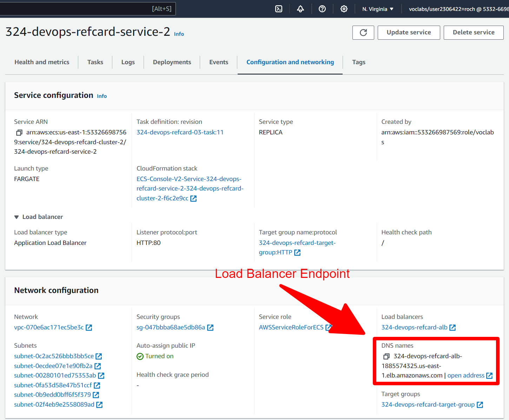This screenshot has height=420, width=509.
Task: Open task definition 324-devops-refcard-03-task:11
Action: point(180,132)
